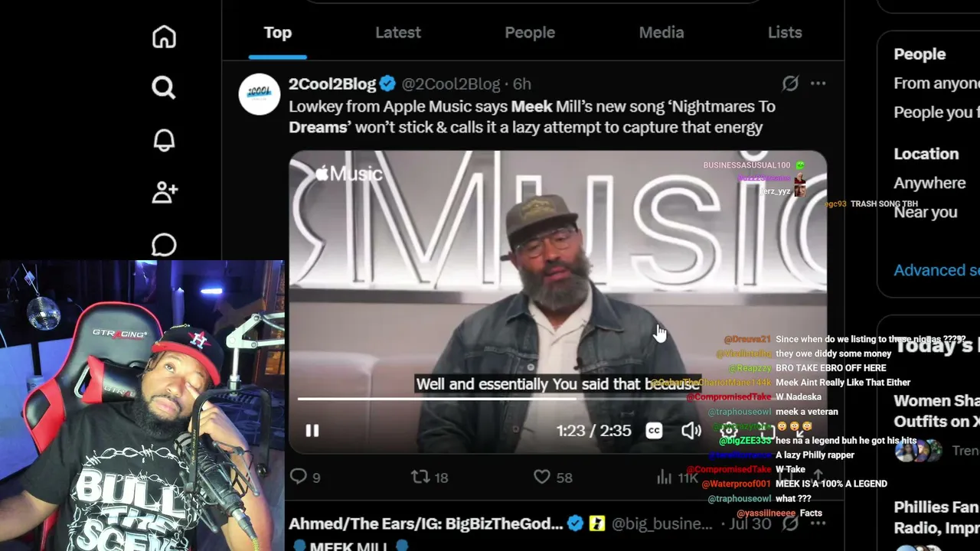Screen dimensions: 980x551
Task: Open the more options menu on 2Cool2Blog's post
Action: pos(818,83)
